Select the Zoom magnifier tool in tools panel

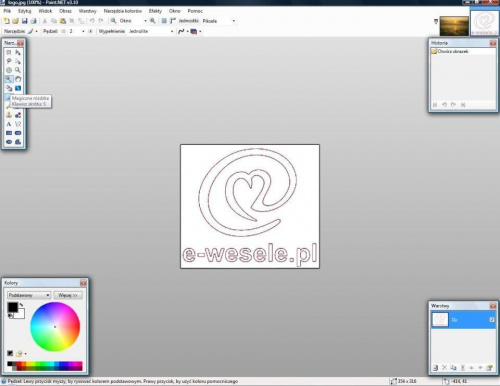[x=18, y=70]
